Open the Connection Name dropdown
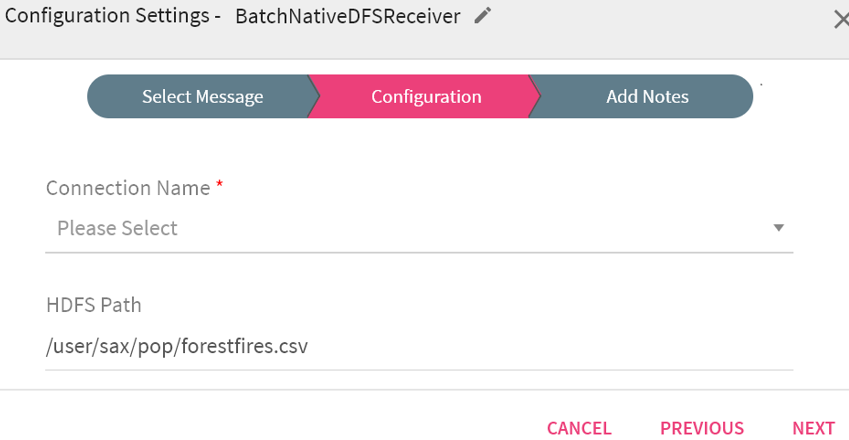The height and width of the screenshot is (440, 849). click(x=419, y=228)
